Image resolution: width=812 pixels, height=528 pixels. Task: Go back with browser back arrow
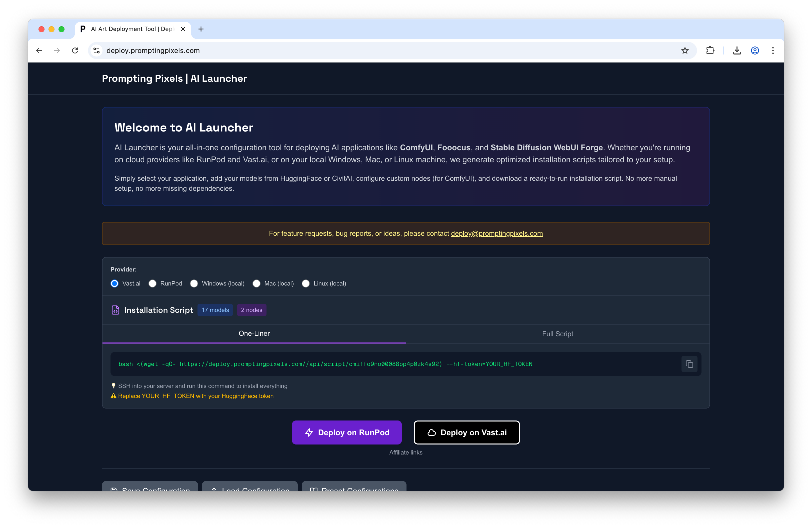pyautogui.click(x=39, y=50)
